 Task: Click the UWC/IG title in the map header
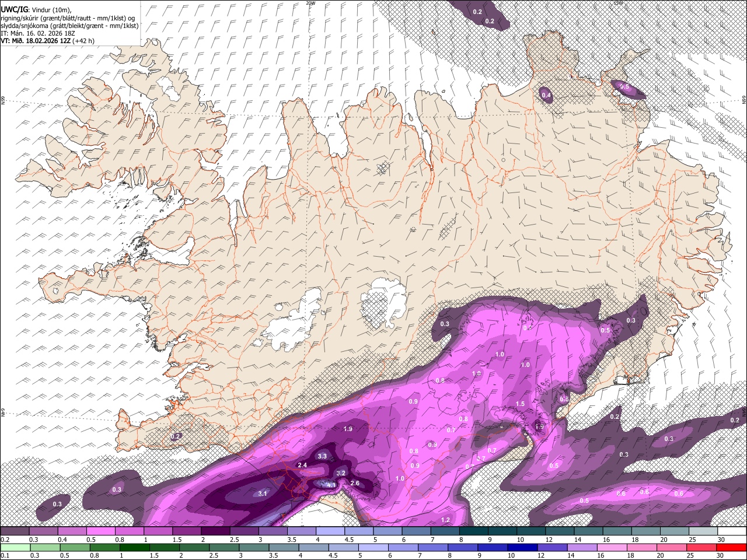click(13, 9)
